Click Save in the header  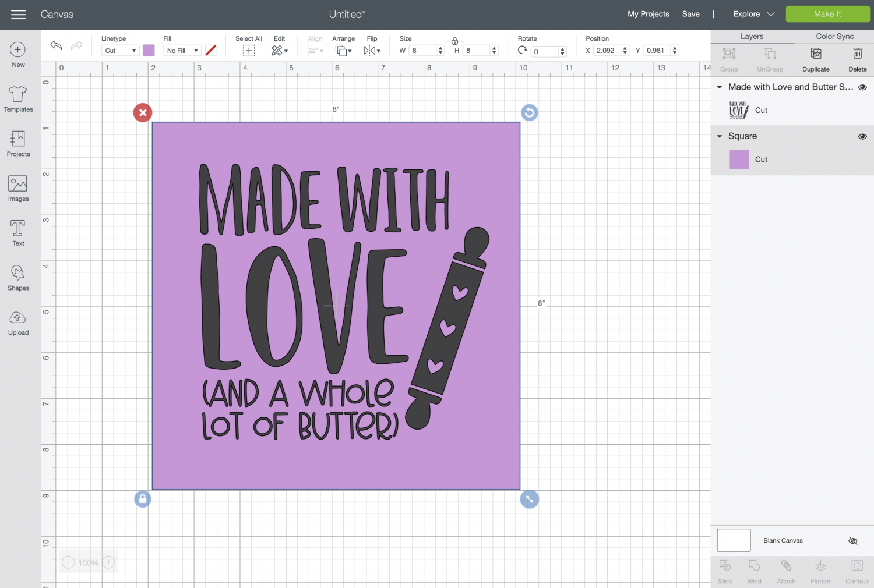[x=690, y=14]
